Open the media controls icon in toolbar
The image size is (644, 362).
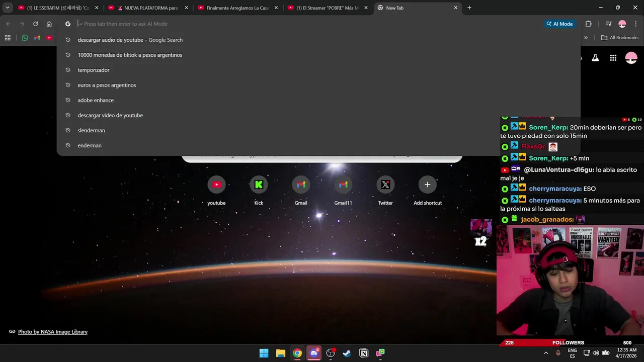[x=608, y=24]
